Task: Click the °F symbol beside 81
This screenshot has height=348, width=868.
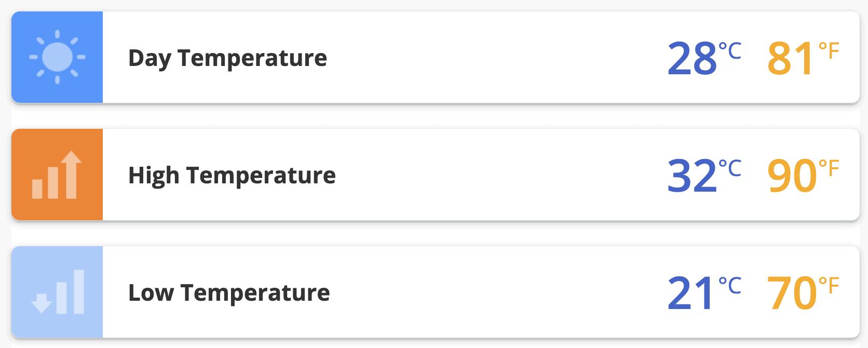Action: [x=829, y=51]
